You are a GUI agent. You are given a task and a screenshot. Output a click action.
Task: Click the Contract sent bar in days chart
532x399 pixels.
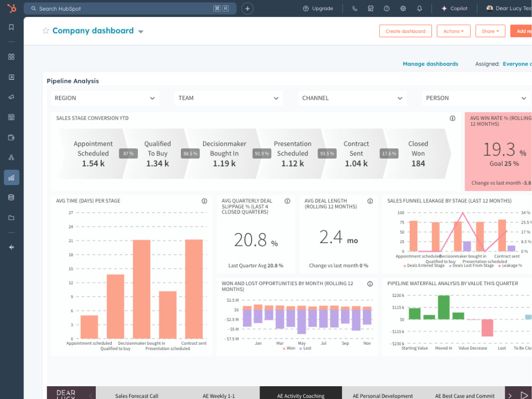(194, 289)
